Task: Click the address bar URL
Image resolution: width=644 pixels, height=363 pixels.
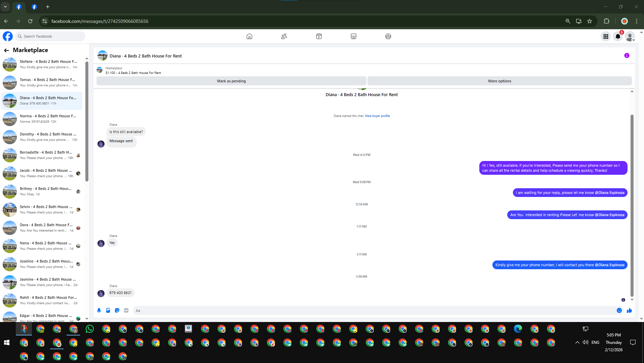Action: click(100, 21)
